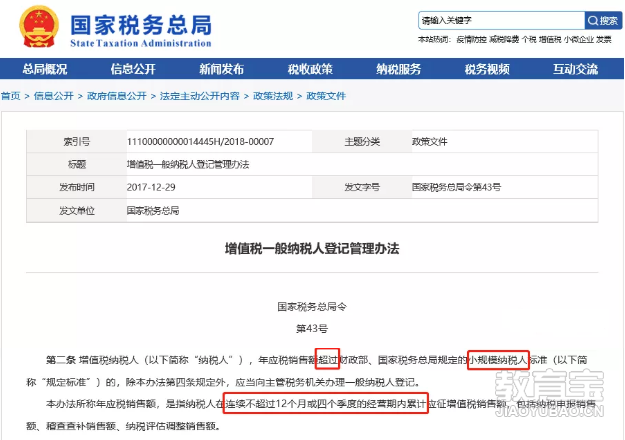Click the 信息公开 breadcrumb link

(x=53, y=96)
